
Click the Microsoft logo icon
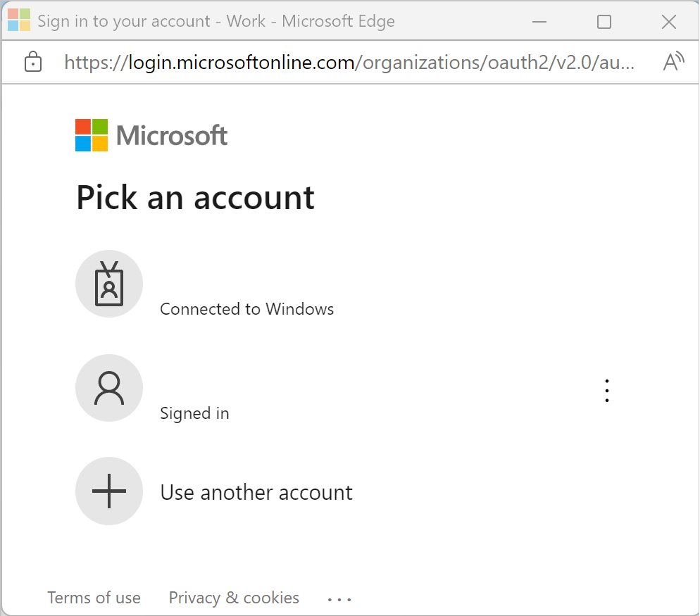92,134
